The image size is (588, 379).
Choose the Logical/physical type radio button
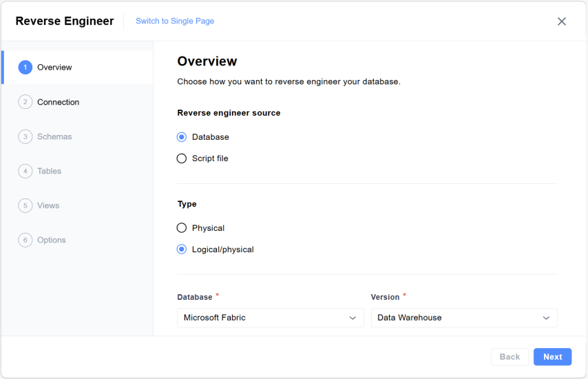(x=182, y=249)
